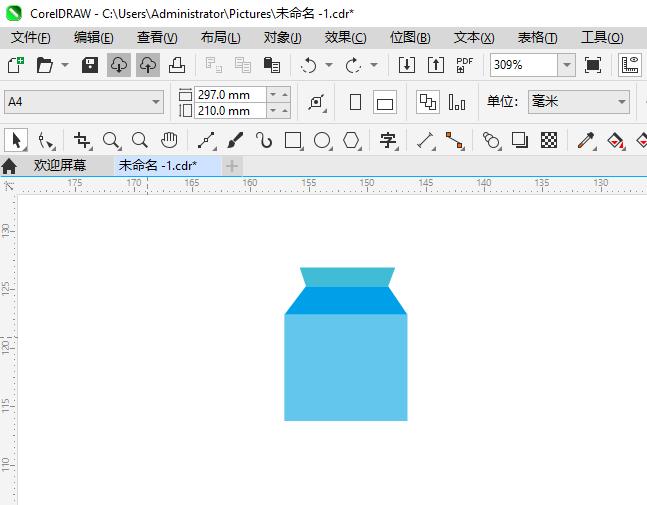Open the 文本(X) menu
The image size is (647, 505).
click(x=474, y=38)
